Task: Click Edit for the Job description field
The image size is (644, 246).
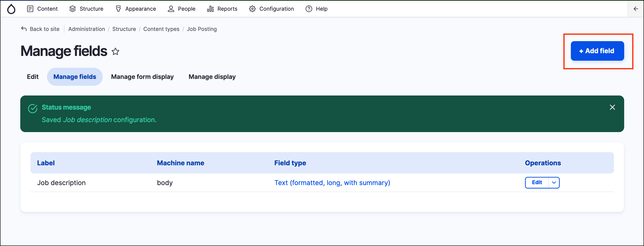Action: click(537, 182)
